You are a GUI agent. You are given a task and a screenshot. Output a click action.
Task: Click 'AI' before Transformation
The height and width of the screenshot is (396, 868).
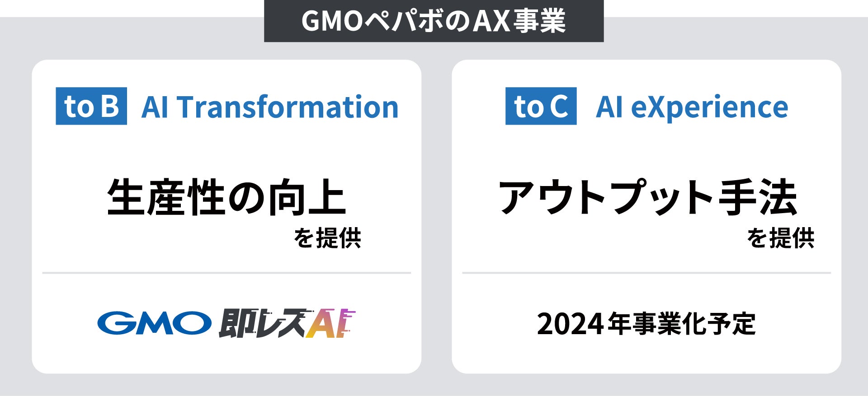tap(155, 107)
